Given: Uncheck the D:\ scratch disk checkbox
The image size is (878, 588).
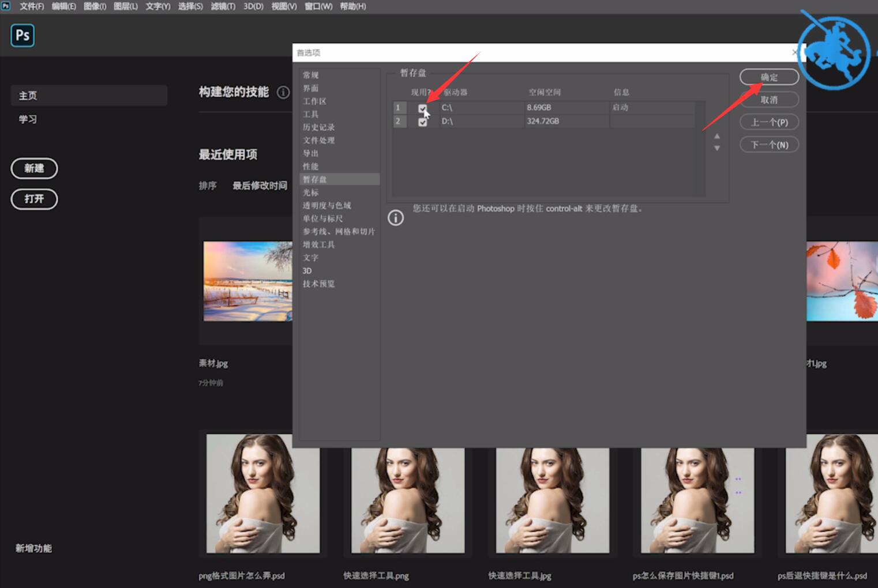Looking at the screenshot, I should point(423,122).
